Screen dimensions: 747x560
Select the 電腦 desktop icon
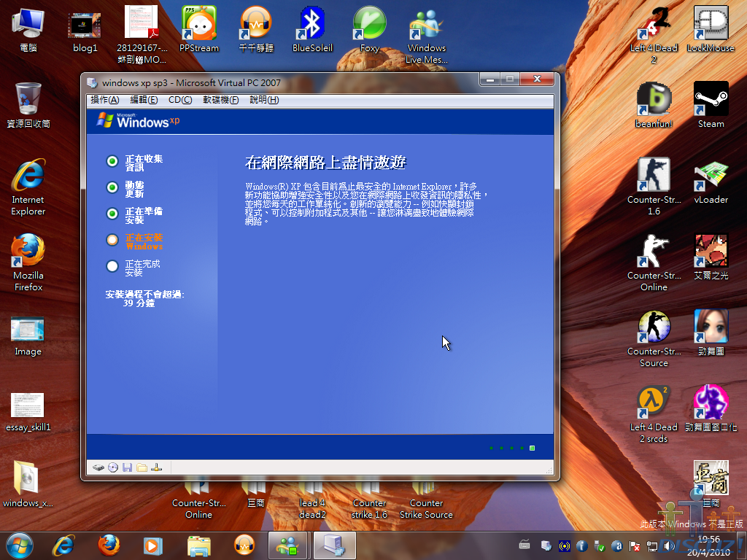click(x=28, y=30)
